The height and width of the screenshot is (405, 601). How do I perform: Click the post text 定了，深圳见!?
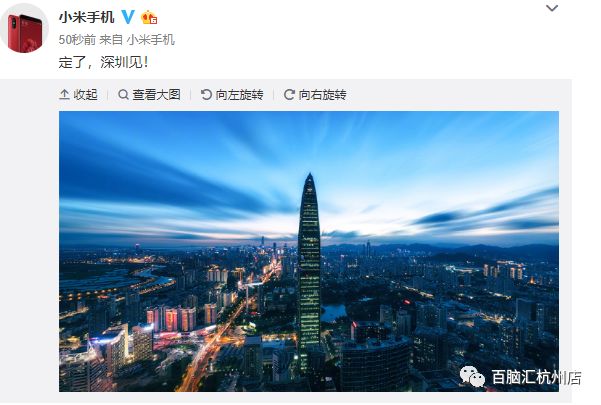pos(103,62)
